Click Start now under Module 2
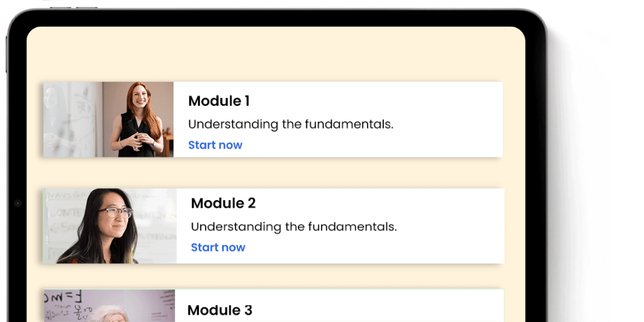The width and height of the screenshot is (644, 322). (218, 247)
